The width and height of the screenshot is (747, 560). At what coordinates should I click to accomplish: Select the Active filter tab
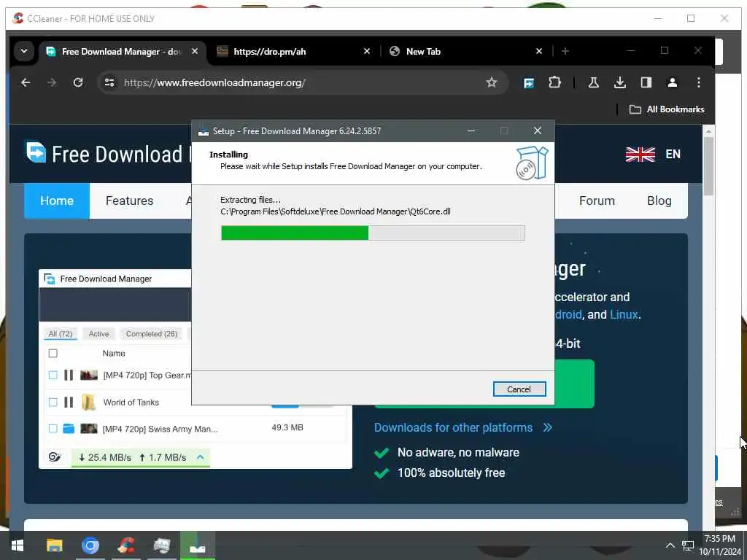[x=98, y=334]
